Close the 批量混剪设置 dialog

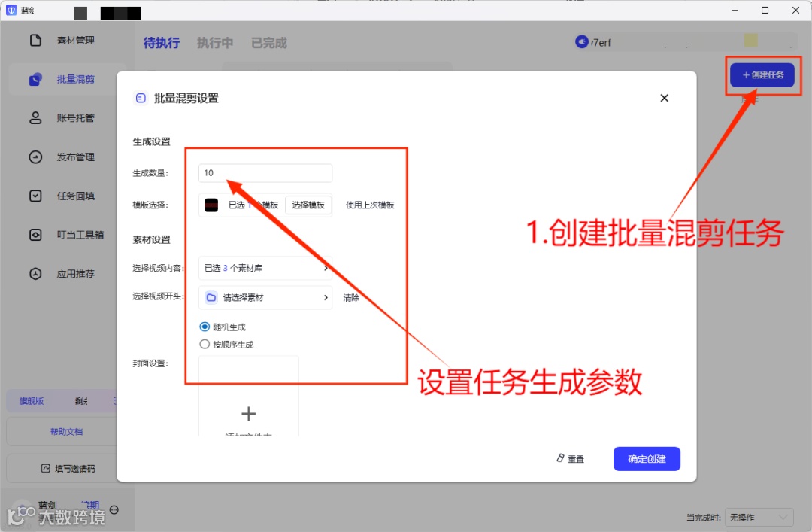pos(665,98)
